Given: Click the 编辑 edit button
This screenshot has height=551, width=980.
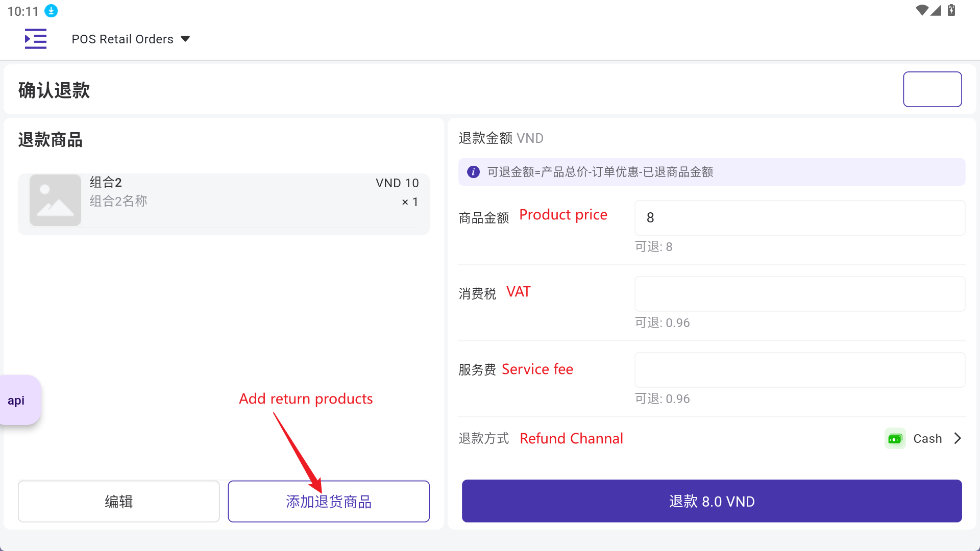Looking at the screenshot, I should pyautogui.click(x=119, y=502).
